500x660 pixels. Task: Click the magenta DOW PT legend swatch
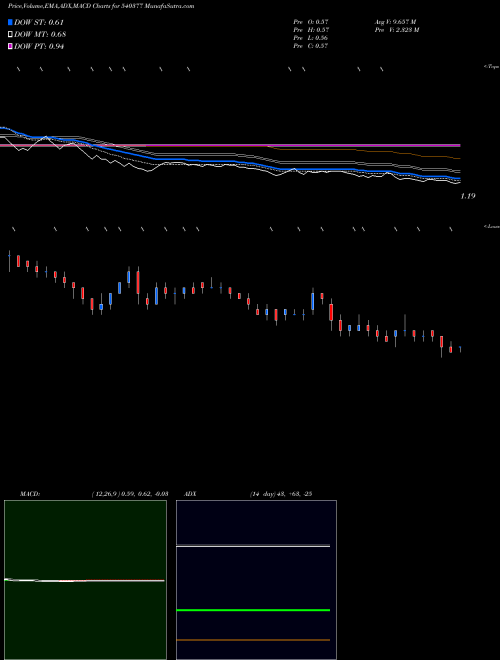coord(10,47)
